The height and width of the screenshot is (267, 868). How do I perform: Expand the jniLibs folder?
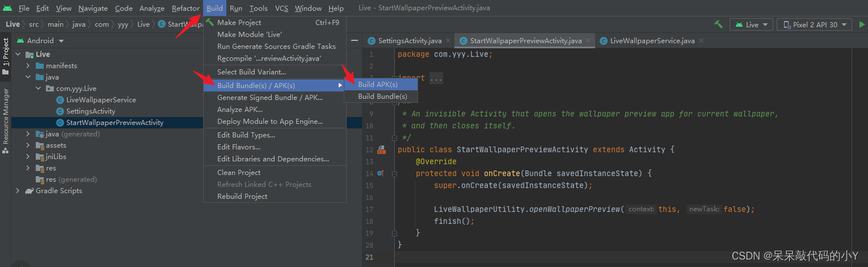[x=28, y=156]
